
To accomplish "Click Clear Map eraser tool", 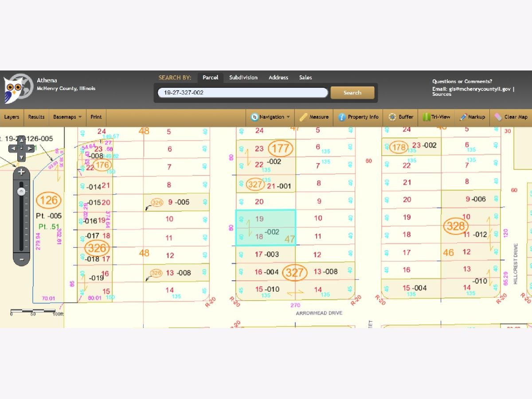I will pos(511,117).
